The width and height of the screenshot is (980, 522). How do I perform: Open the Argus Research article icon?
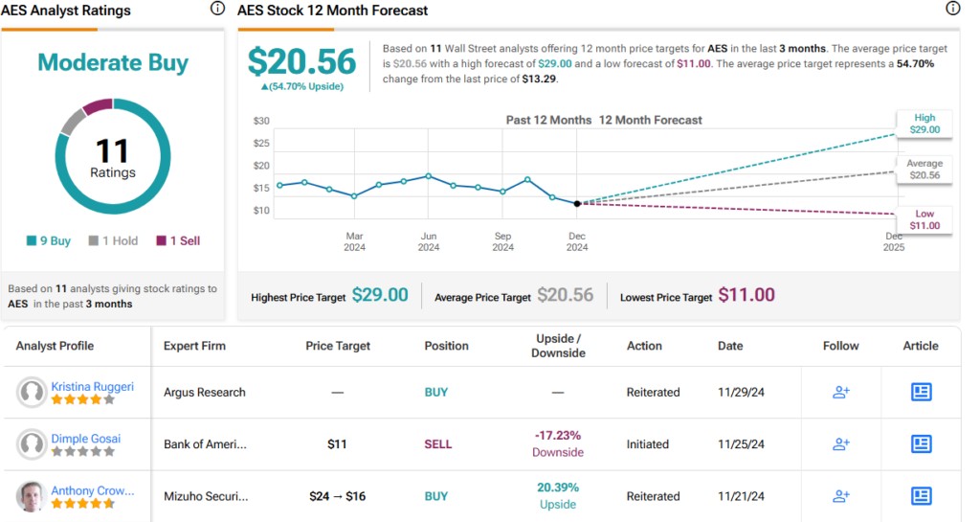(x=921, y=392)
